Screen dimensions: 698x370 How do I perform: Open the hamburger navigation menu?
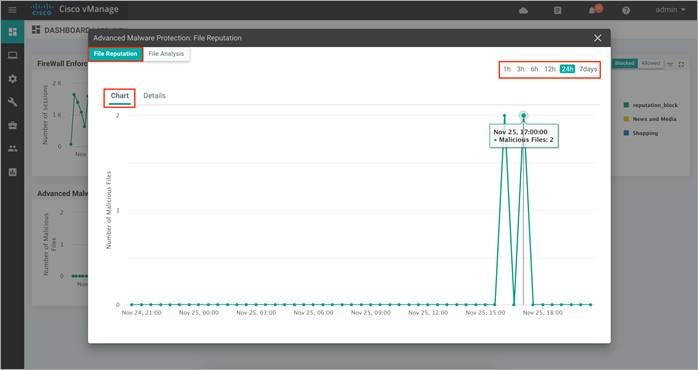click(x=12, y=9)
